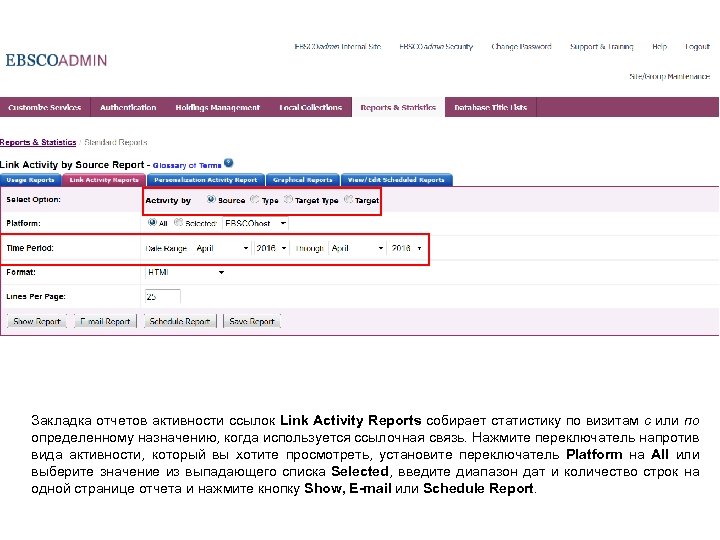Select the Source activity radio button

(211, 199)
